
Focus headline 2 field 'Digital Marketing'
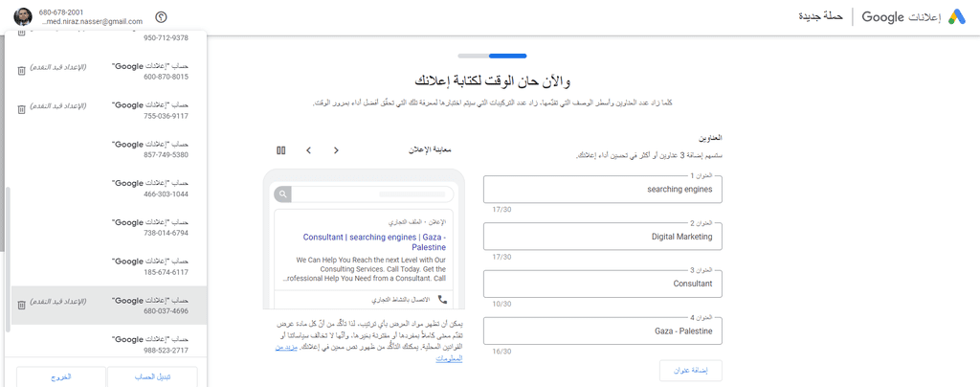click(603, 237)
